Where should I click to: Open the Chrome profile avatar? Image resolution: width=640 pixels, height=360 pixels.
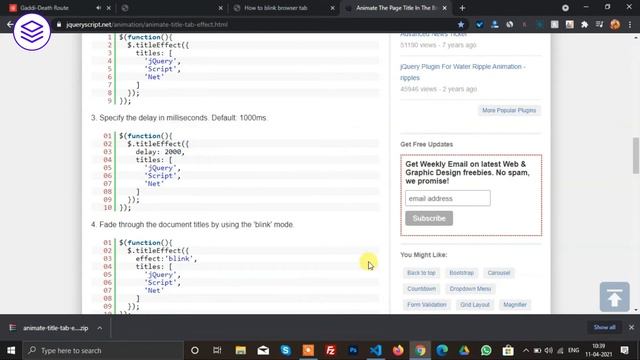[615, 24]
